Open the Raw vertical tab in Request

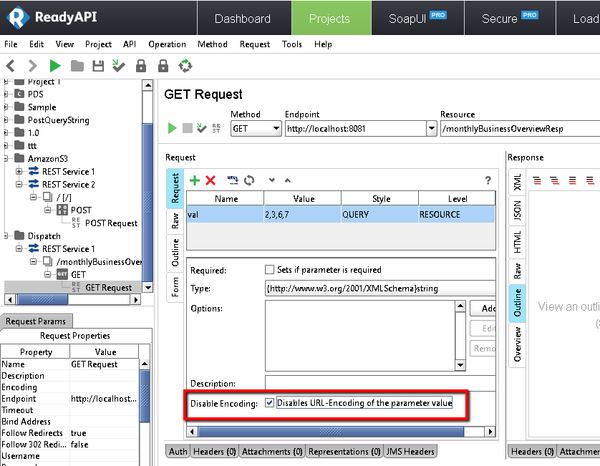coord(175,221)
